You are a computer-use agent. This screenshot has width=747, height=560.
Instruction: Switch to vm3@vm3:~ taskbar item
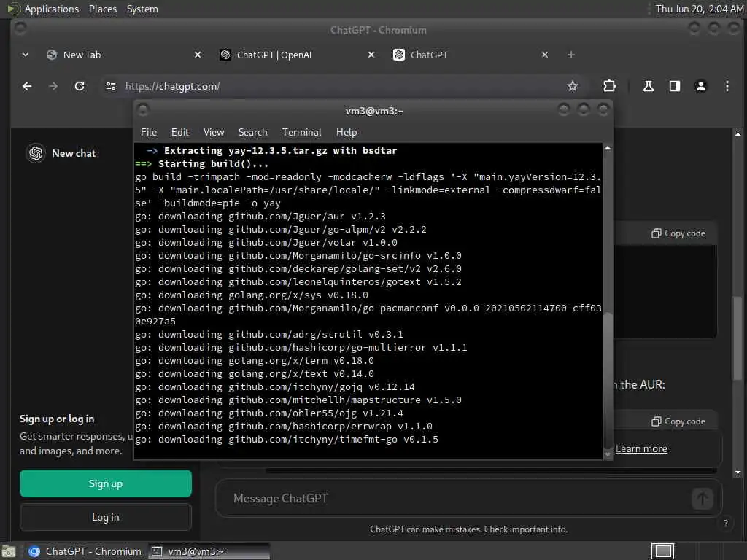209,551
